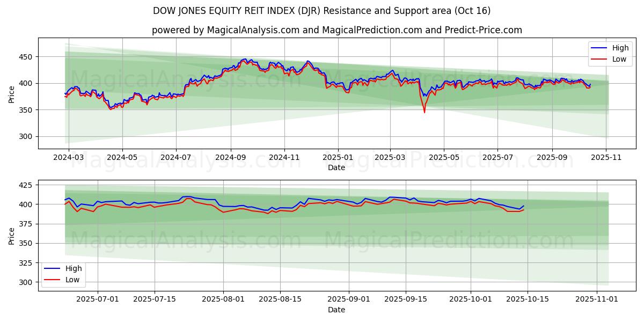Click the 425 price tick on bottom chart
644x322 pixels.
[x=25, y=185]
